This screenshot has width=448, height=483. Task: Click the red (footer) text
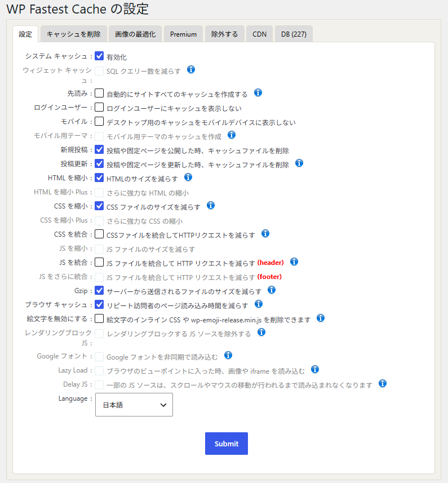(269, 277)
